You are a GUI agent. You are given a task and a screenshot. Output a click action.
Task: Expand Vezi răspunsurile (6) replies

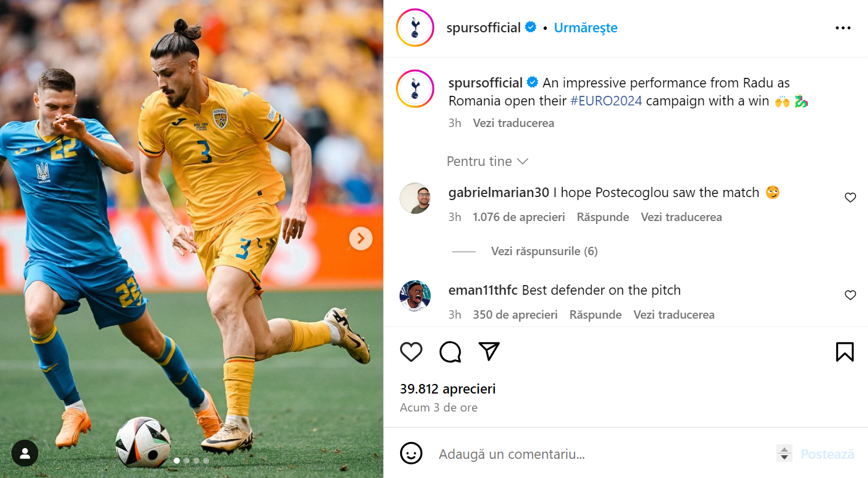[544, 251]
